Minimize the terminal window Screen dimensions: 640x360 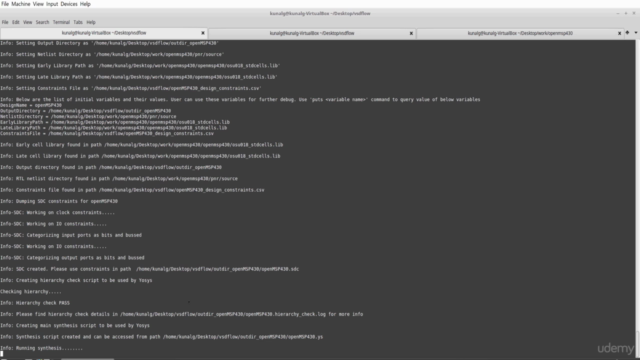click(618, 13)
